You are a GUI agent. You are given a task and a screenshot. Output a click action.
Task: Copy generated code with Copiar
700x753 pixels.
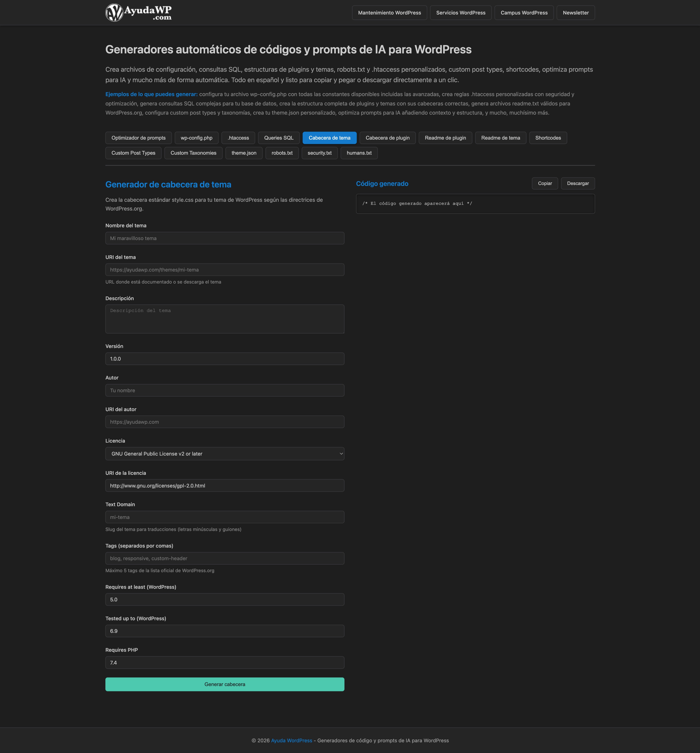(x=544, y=183)
